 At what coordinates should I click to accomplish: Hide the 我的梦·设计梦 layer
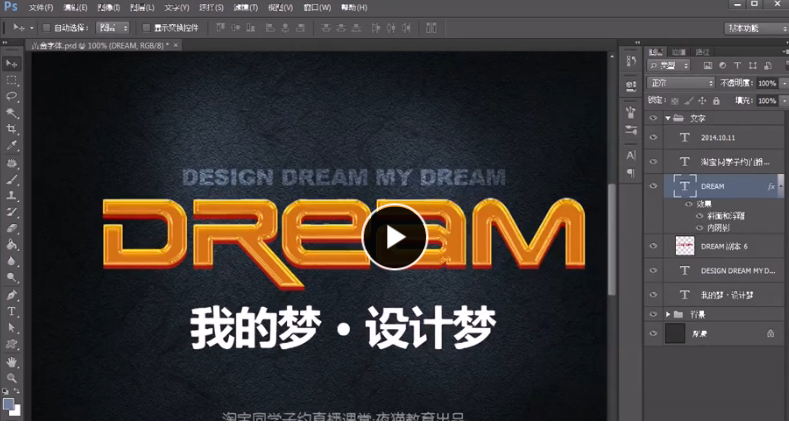point(653,295)
